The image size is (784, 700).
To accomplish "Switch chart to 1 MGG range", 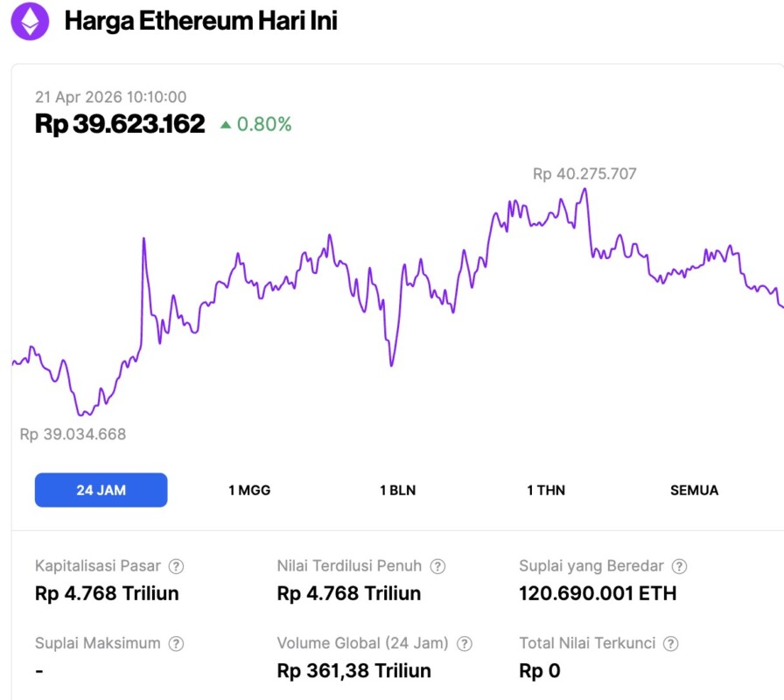I will coord(249,490).
